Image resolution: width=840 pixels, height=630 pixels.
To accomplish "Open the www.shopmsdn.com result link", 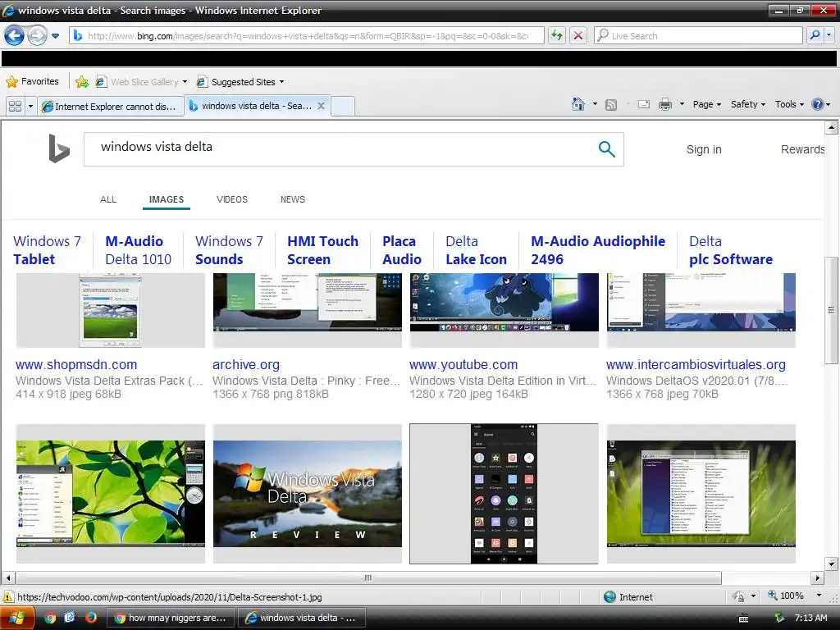I will point(76,365).
